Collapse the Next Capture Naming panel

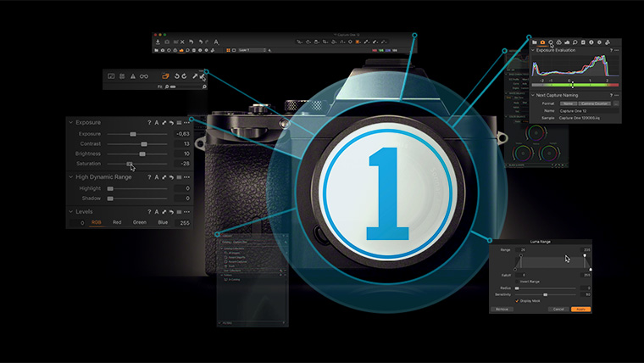click(x=533, y=95)
